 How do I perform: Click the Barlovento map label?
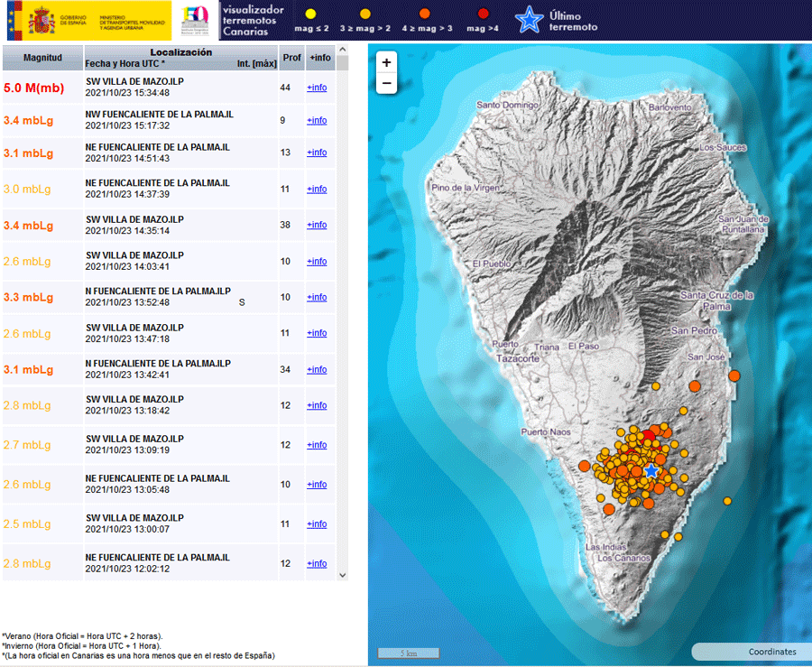click(x=670, y=107)
